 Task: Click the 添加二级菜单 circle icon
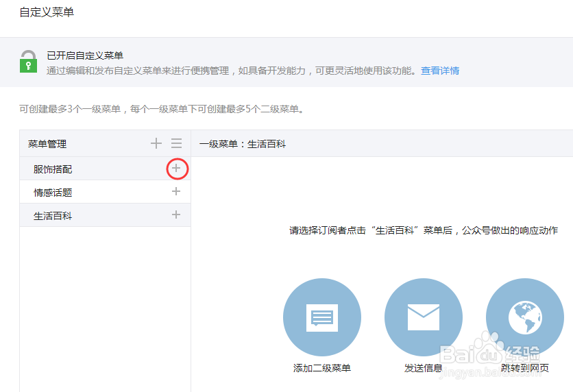322,317
